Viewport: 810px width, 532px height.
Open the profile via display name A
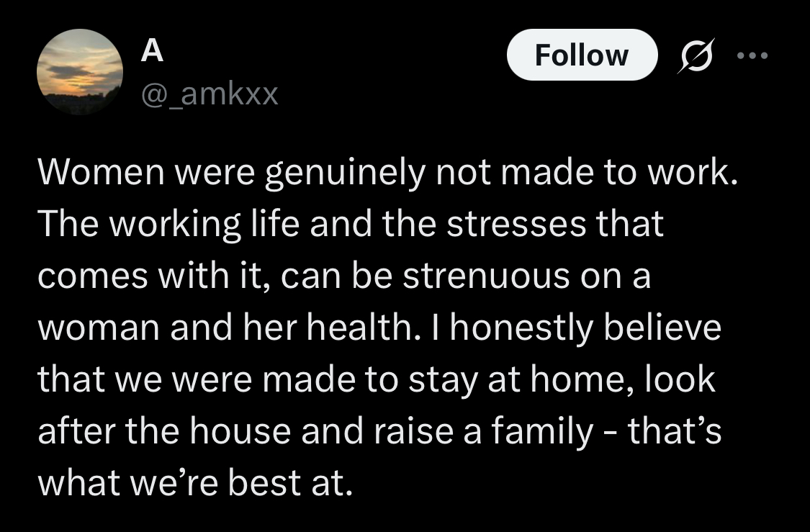click(x=153, y=50)
